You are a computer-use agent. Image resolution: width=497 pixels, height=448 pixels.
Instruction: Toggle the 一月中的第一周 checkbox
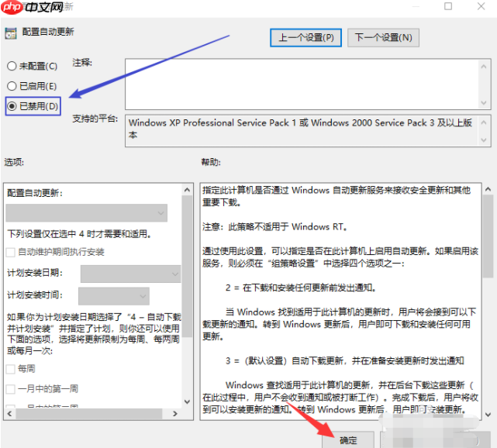click(10, 389)
